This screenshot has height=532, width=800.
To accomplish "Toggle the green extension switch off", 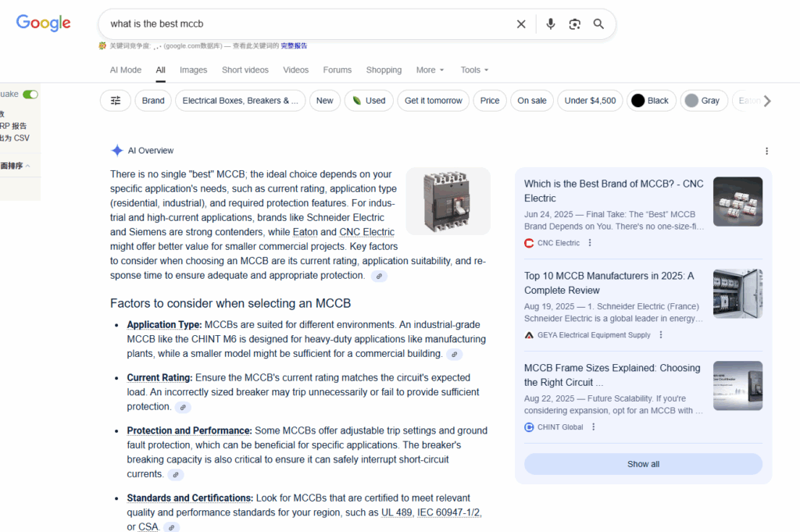I will (x=30, y=95).
